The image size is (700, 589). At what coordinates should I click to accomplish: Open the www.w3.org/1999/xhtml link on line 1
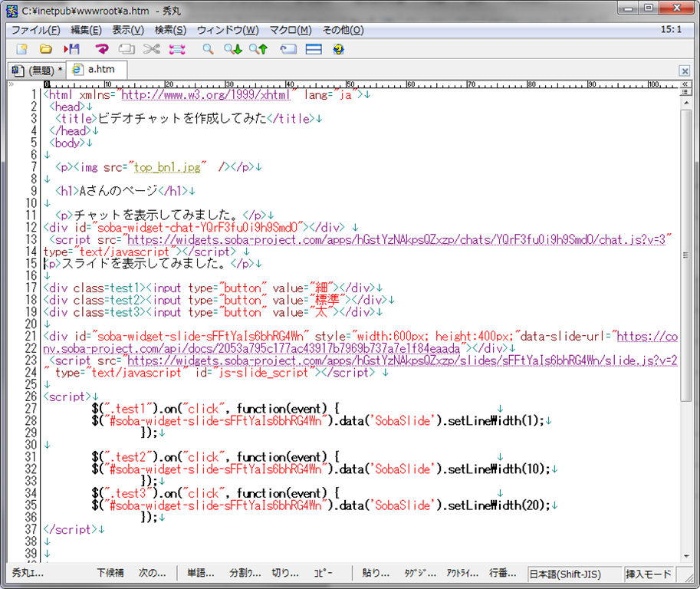(x=205, y=94)
